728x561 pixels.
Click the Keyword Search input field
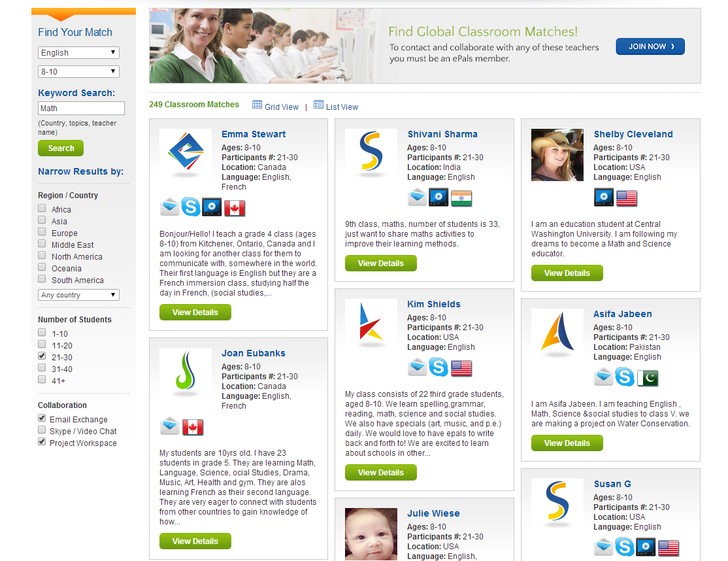click(81, 108)
